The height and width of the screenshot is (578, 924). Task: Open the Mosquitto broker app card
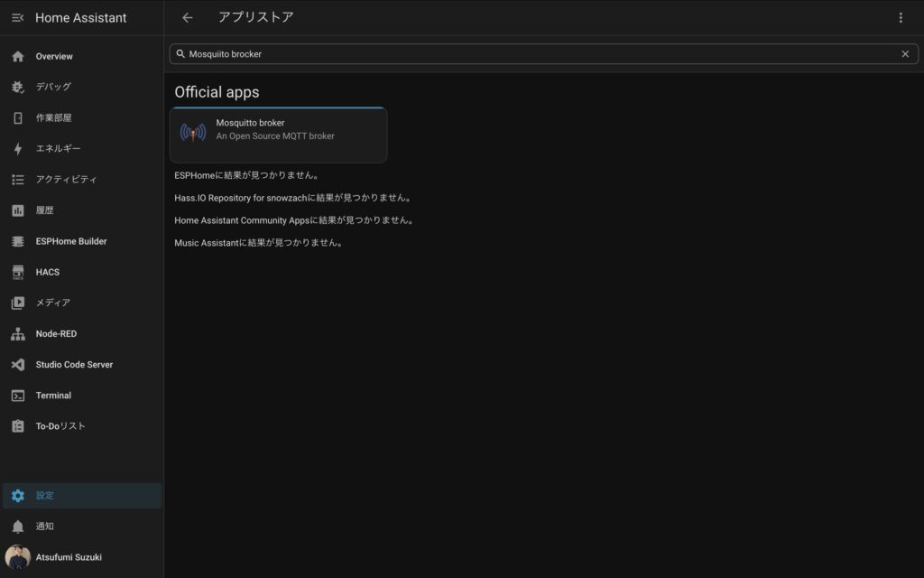coord(278,135)
